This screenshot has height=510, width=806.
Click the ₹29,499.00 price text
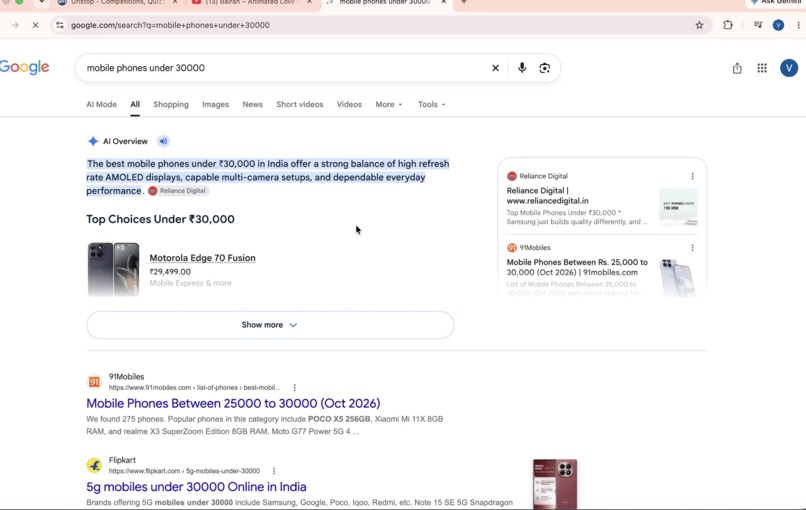coord(170,272)
